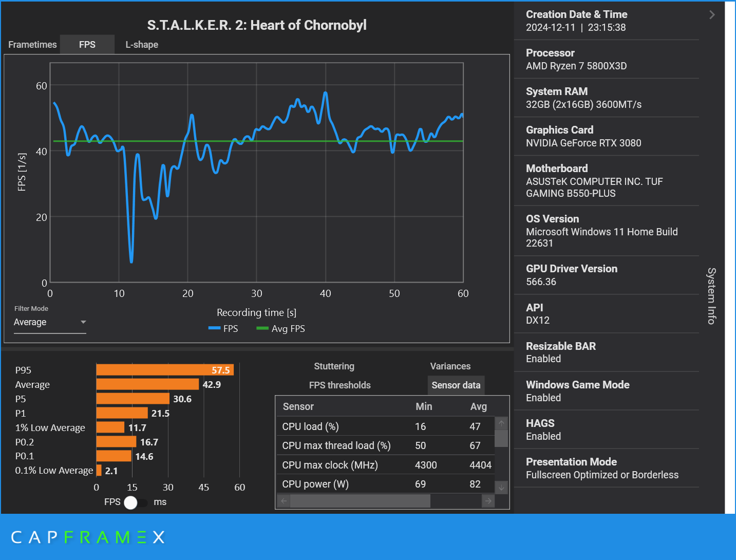The width and height of the screenshot is (736, 560).
Task: Click the System RAM 32GB entry
Action: (x=607, y=98)
